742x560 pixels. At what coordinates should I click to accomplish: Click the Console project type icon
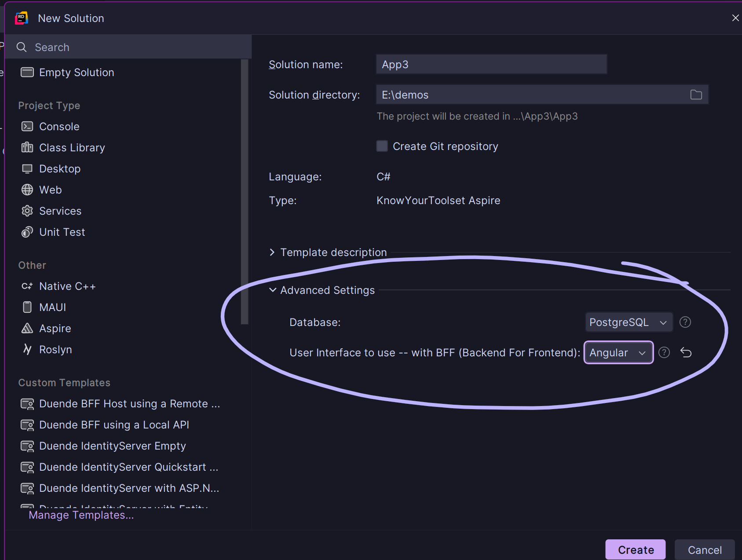(x=27, y=126)
